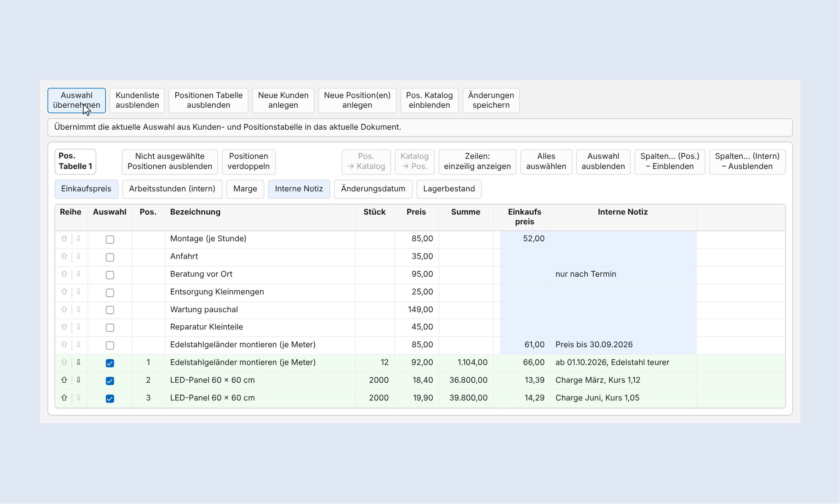Enable the Marge column chip
The width and height of the screenshot is (840, 504).
[x=245, y=189]
